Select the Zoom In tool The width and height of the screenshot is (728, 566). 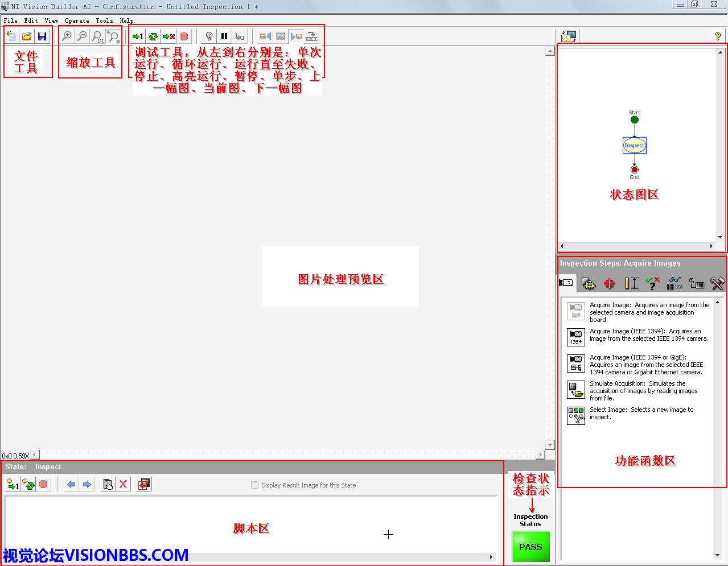click(x=67, y=36)
